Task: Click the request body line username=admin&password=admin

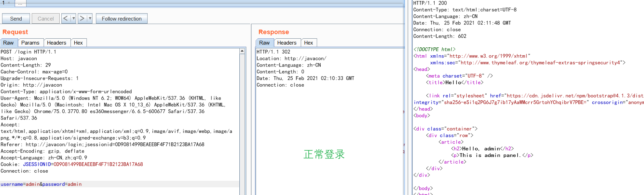Action: [41, 184]
